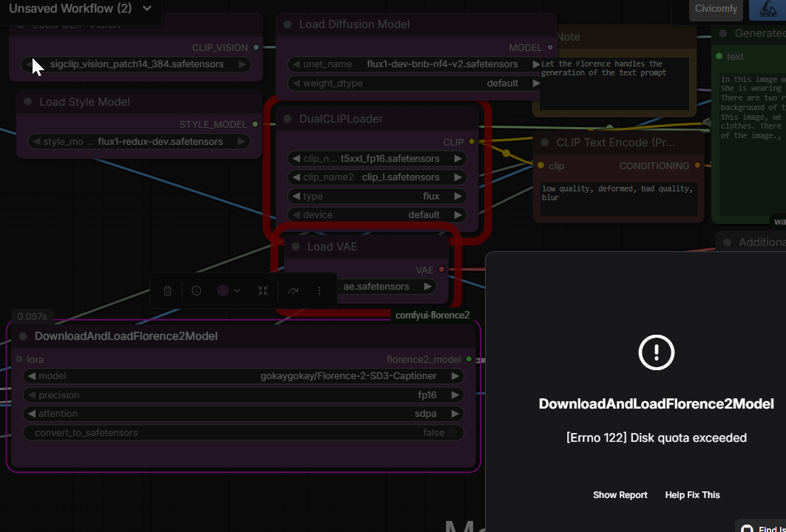786x532 pixels.
Task: Click the STYLE_MODEL output connector
Action: [x=255, y=124]
